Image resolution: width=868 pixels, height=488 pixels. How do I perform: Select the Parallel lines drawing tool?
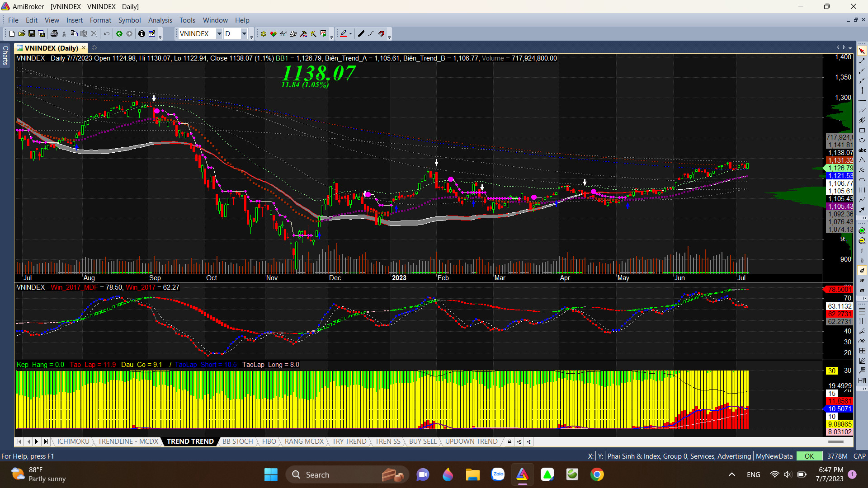click(x=862, y=110)
